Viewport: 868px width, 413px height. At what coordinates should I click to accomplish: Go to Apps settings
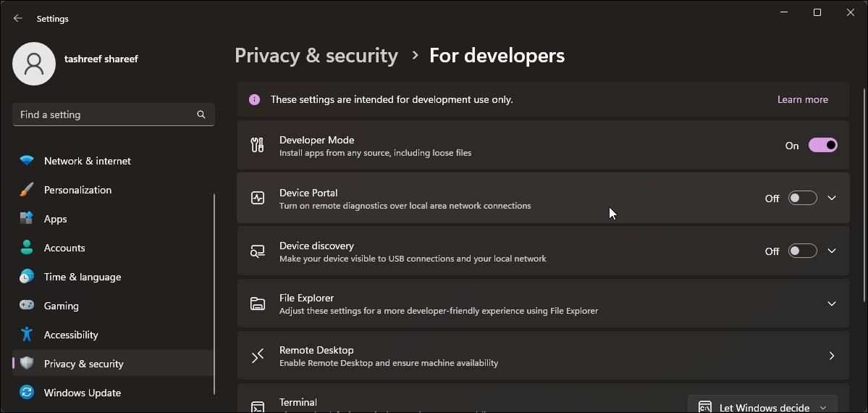coord(113,219)
